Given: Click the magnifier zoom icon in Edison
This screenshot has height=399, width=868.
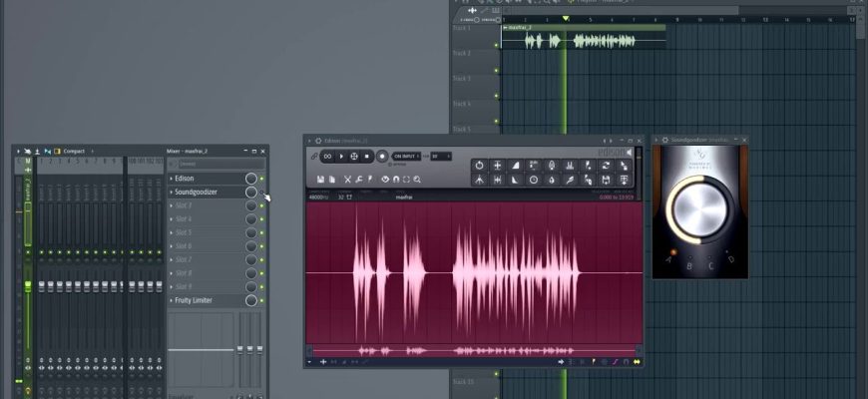Looking at the screenshot, I should pyautogui.click(x=417, y=180).
